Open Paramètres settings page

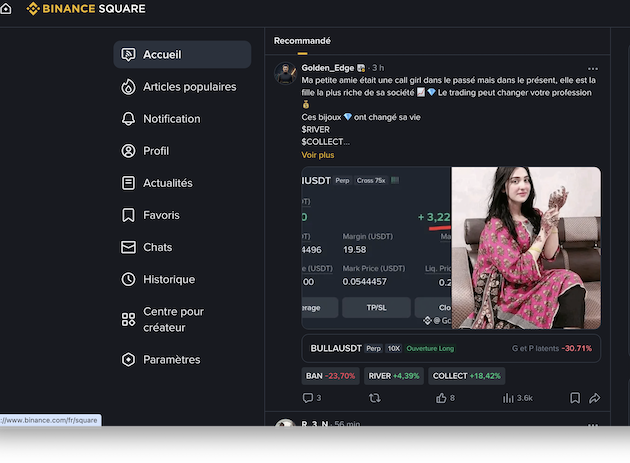(171, 359)
